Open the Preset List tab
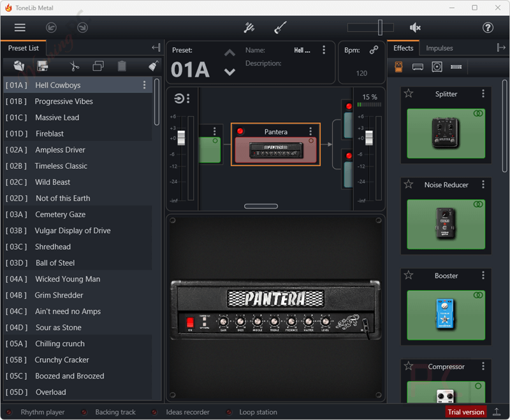The width and height of the screenshot is (510, 420). [x=24, y=48]
